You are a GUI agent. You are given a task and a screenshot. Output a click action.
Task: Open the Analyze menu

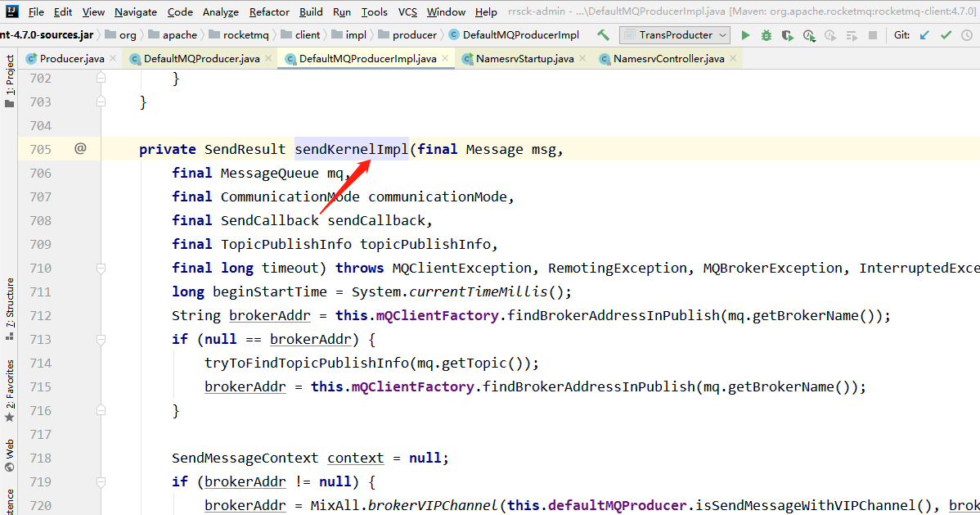221,12
